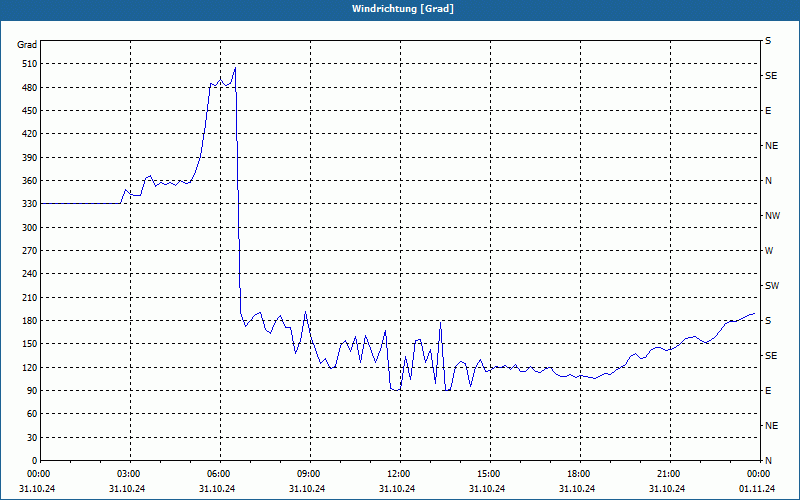800x500 pixels.
Task: Click the S compass label beside the 180 gridline
Action: (768, 321)
